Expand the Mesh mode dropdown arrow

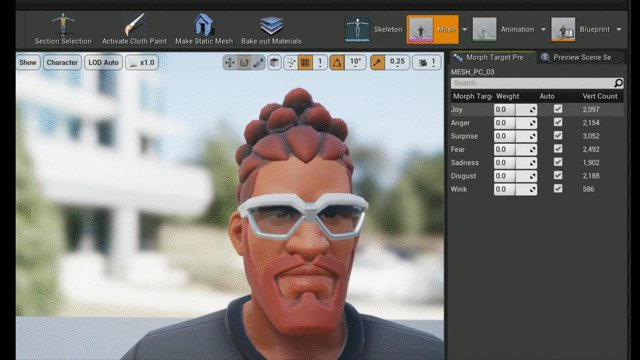coord(464,29)
